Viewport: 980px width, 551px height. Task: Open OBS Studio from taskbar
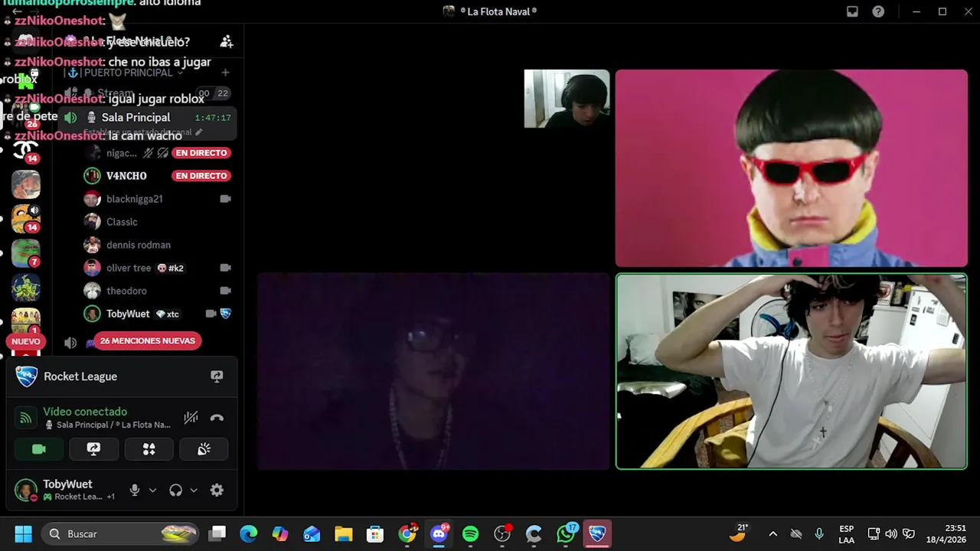point(502,534)
